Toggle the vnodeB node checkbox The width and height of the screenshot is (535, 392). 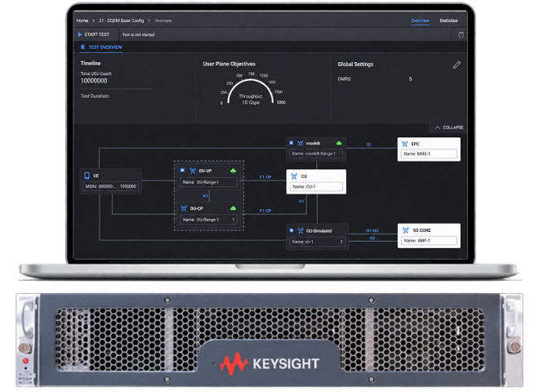point(292,143)
